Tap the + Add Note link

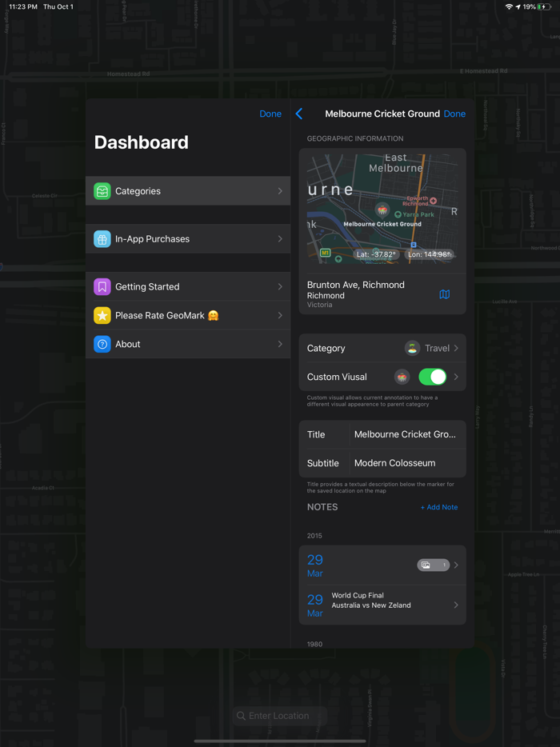pos(439,507)
